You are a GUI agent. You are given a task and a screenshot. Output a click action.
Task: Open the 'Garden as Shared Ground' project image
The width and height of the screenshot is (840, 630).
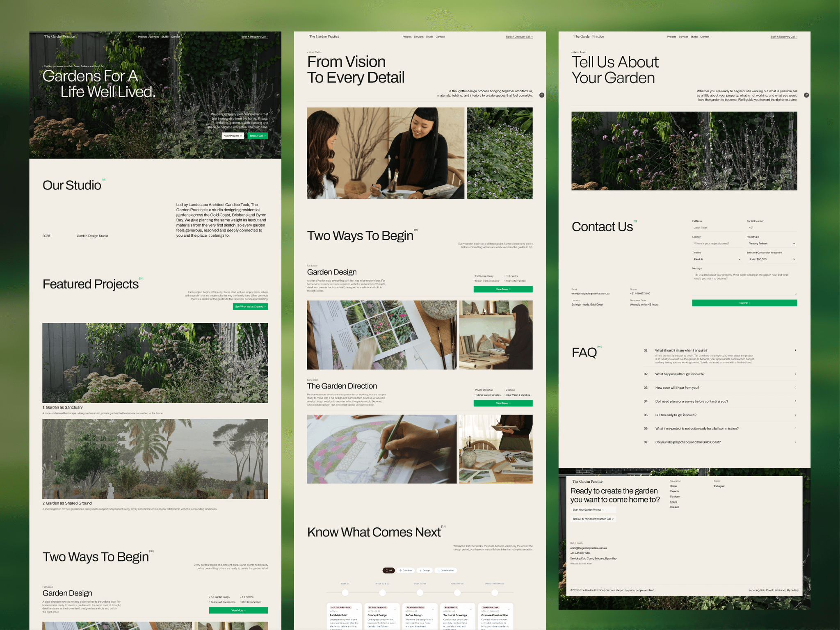click(x=155, y=459)
